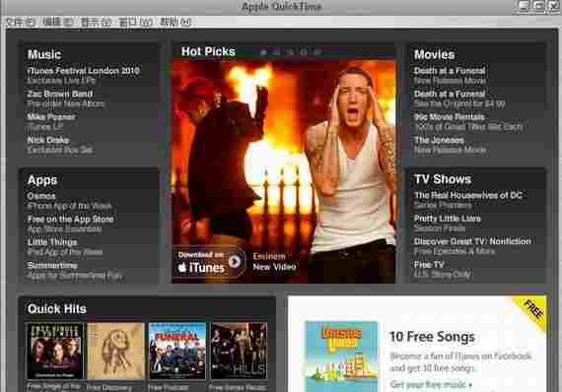Open the 帮助 (H) menu
Viewport: 562px width, 392px height.
176,23
